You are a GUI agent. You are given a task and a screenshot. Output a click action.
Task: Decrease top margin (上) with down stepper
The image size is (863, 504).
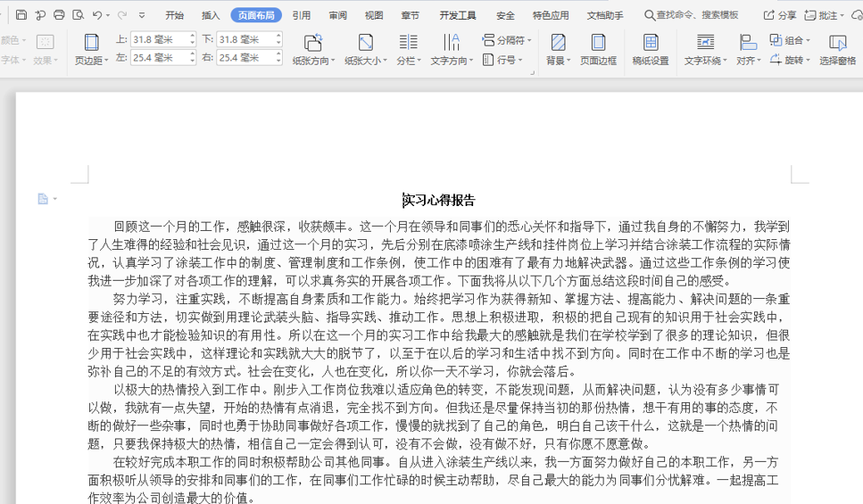(x=192, y=42)
